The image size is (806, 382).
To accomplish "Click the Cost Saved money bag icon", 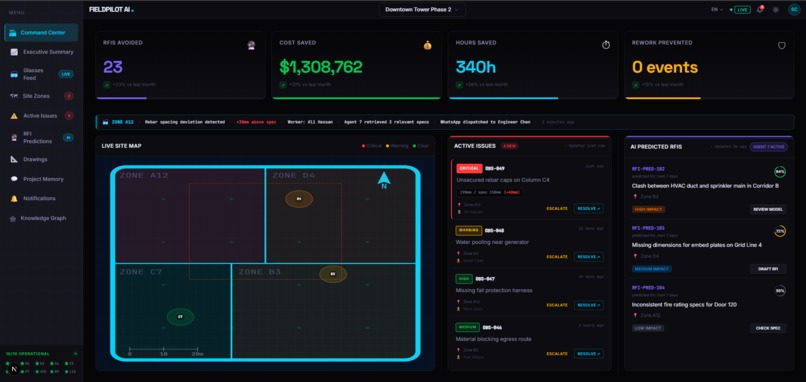I will [x=428, y=45].
